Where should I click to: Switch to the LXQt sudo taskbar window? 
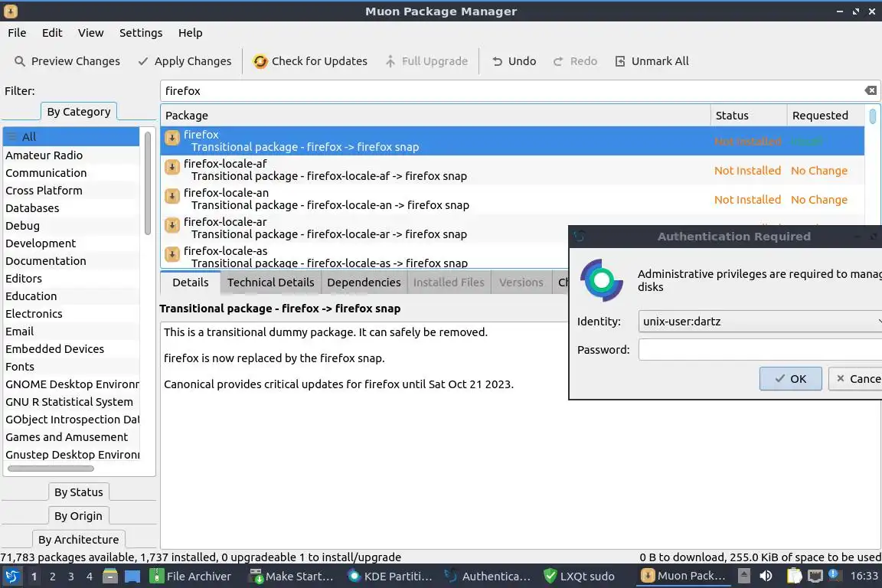tap(580, 577)
